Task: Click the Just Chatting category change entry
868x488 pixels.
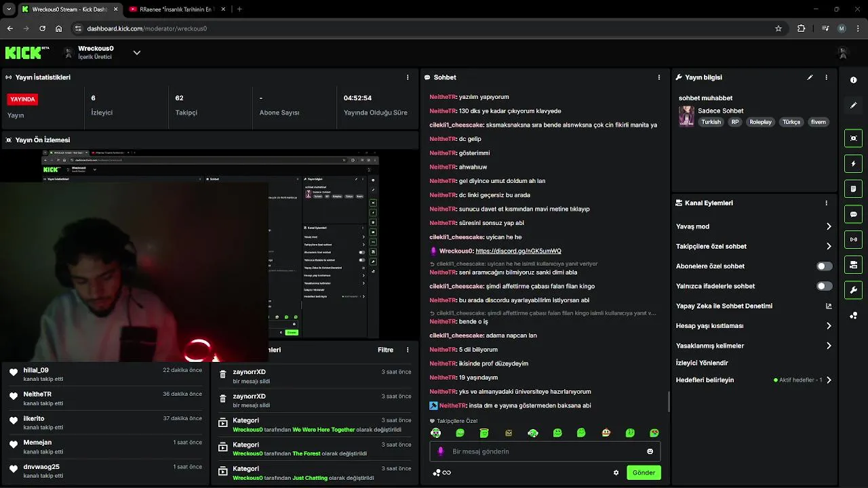Action: (315, 473)
